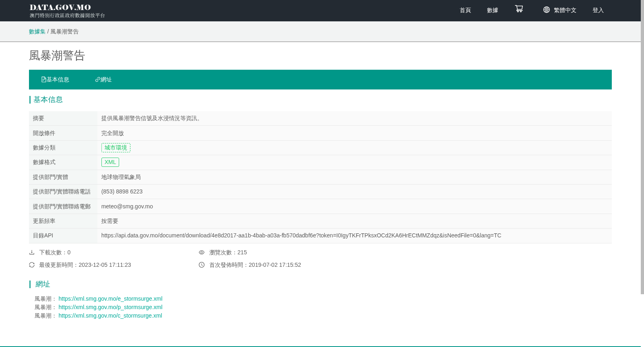The width and height of the screenshot is (644, 347).
Task: Click the XML format tag
Action: 110,162
